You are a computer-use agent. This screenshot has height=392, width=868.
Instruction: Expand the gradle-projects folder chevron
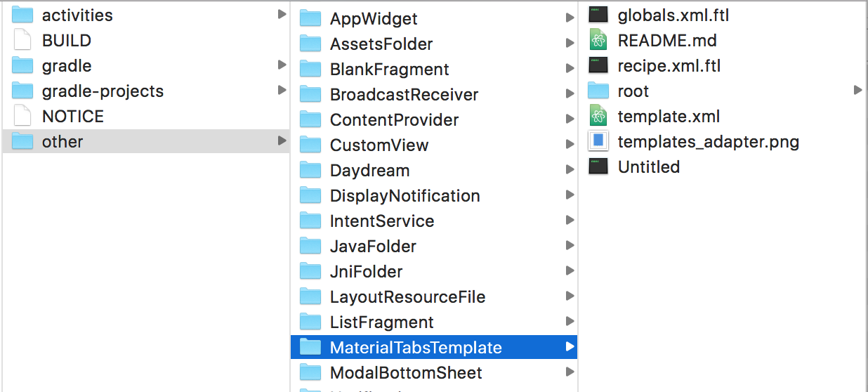coord(282,90)
